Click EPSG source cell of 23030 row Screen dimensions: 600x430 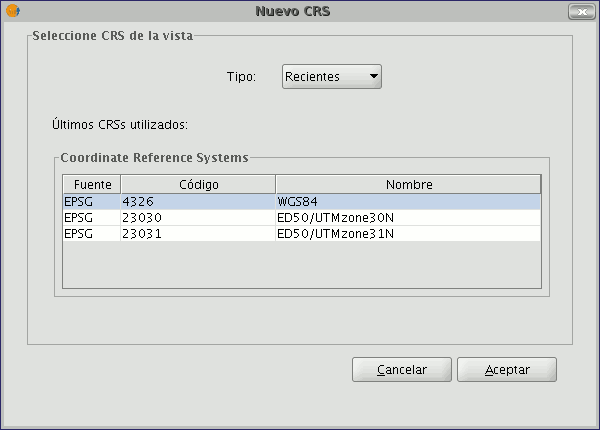(92, 218)
